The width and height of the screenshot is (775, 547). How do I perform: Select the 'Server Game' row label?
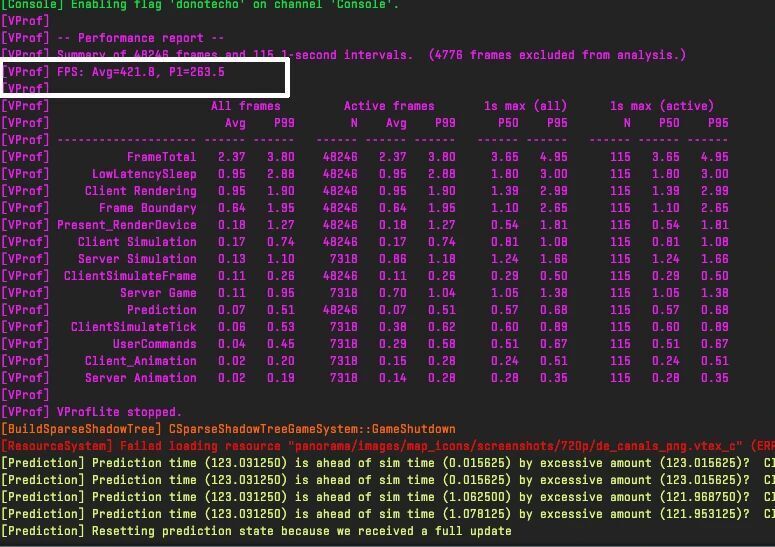(158, 293)
